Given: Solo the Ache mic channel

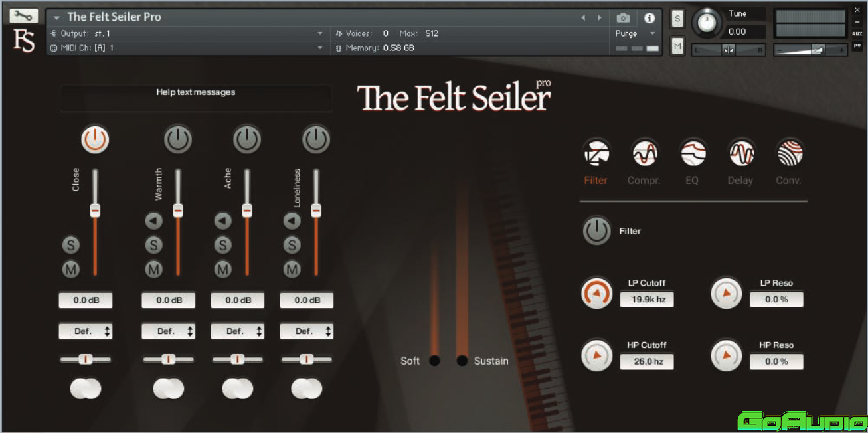Looking at the screenshot, I should 223,245.
